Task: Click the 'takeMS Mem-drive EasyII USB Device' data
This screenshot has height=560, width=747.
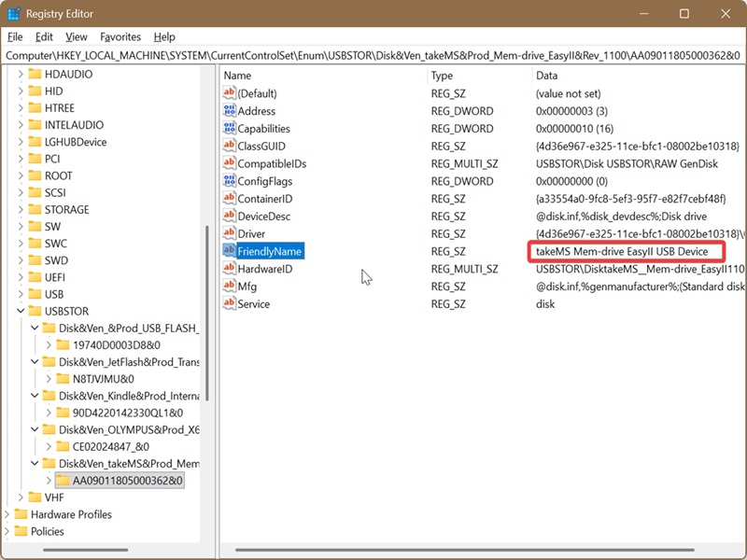Action: [622, 251]
